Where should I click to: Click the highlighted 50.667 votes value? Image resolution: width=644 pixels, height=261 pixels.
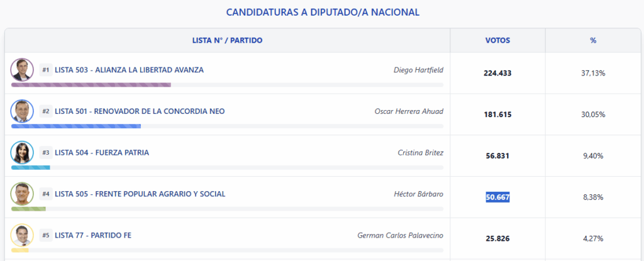tap(497, 197)
